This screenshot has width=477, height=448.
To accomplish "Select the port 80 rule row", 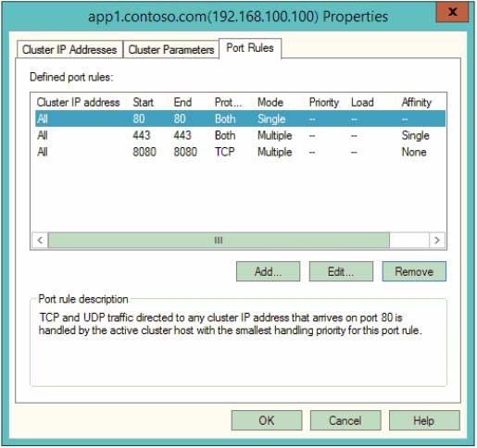I will pos(240,118).
